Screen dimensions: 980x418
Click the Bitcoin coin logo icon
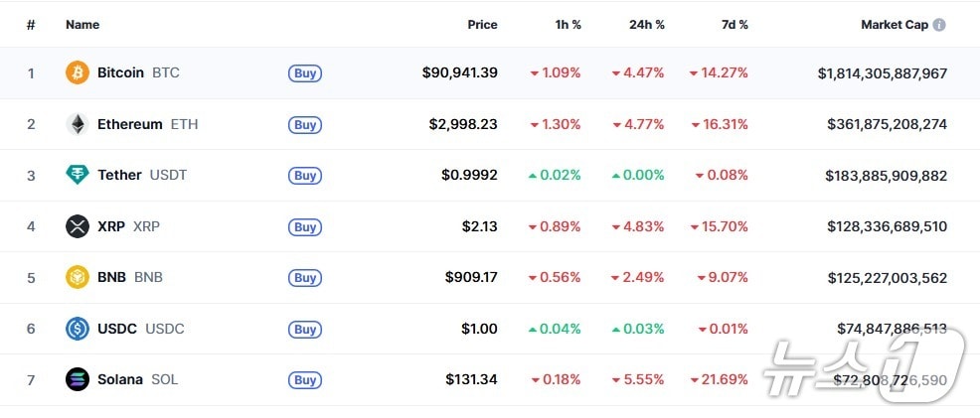pyautogui.click(x=78, y=72)
